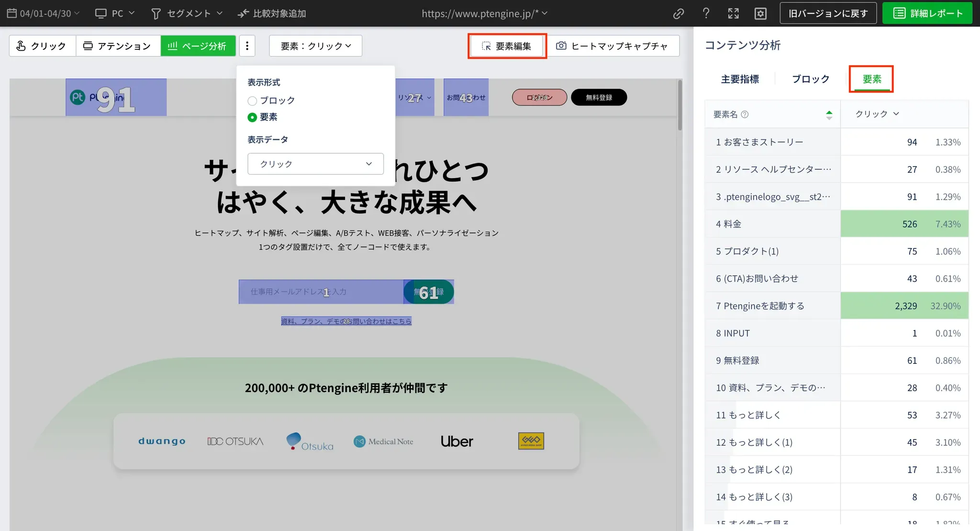
Task: Select the 要素 radio option
Action: tap(252, 117)
